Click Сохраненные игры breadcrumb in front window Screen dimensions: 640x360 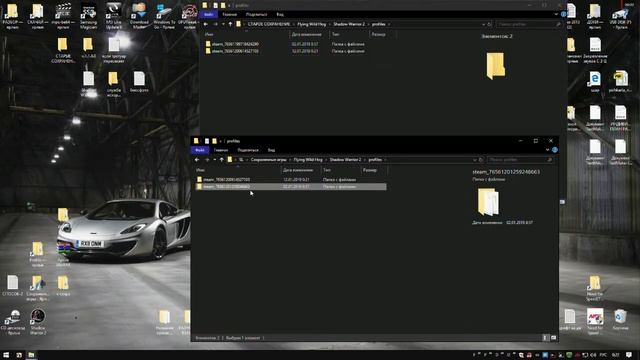tap(269, 160)
